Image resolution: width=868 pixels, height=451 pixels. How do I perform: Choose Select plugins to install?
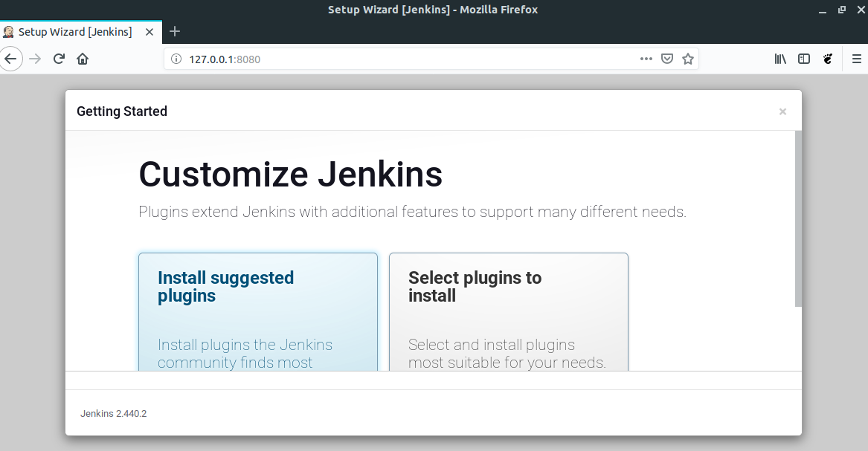(509, 312)
